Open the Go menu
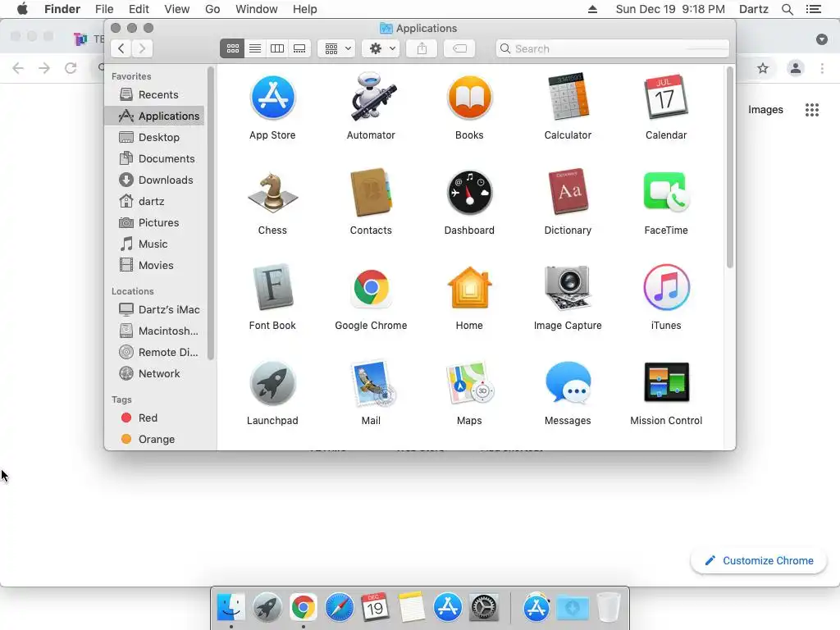Screen dimensions: 840x630 pos(212,9)
